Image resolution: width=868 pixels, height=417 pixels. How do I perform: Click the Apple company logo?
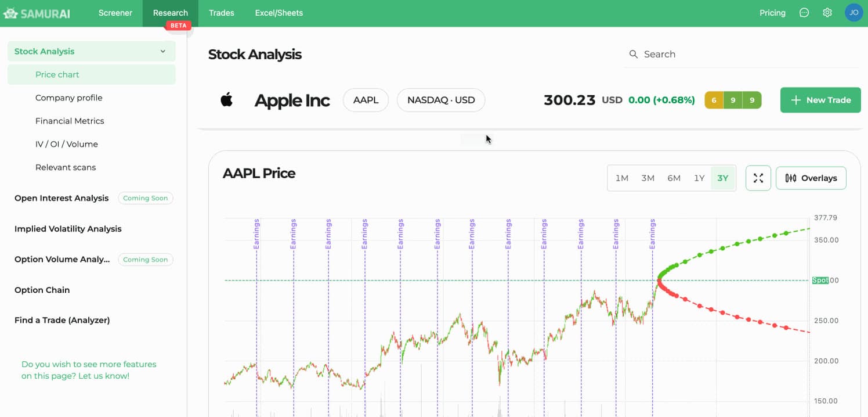pyautogui.click(x=227, y=100)
